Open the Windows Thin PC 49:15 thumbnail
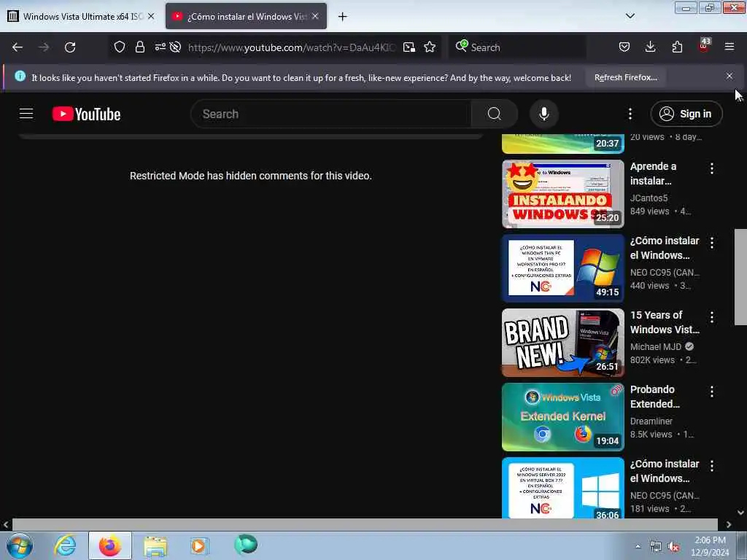Viewport: 747px width, 560px height. click(563, 268)
